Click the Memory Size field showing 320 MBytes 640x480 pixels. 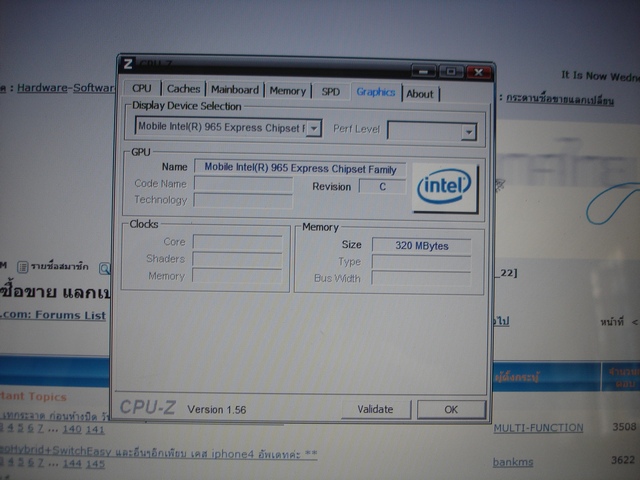tap(421, 245)
